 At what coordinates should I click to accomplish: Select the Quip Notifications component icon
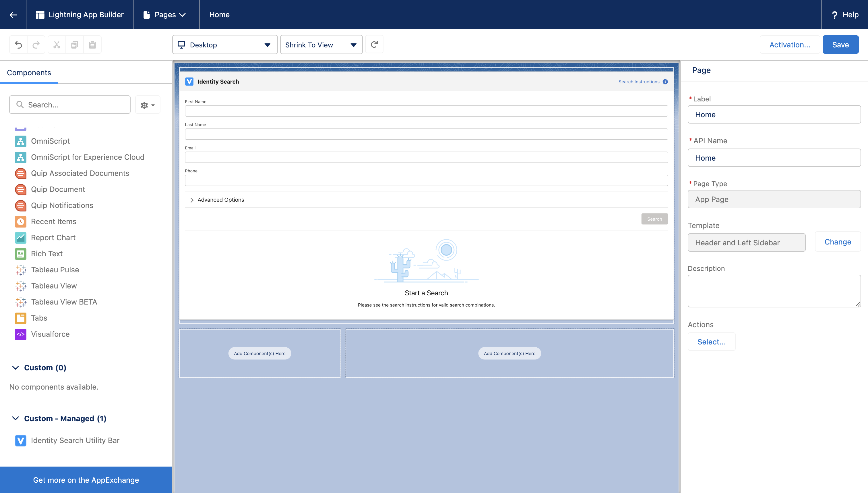21,205
